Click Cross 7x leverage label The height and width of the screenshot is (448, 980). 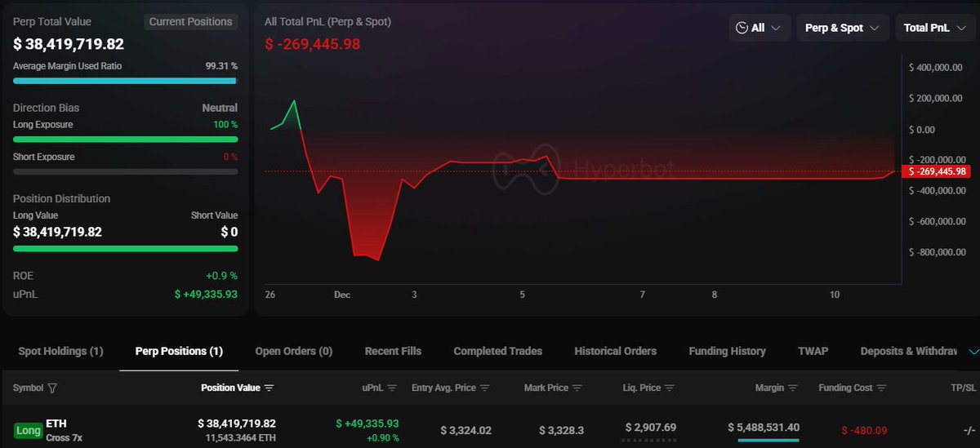65,438
